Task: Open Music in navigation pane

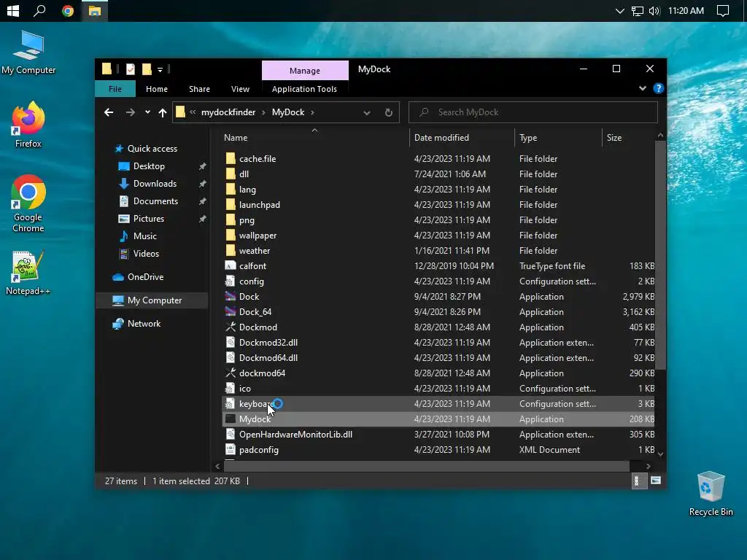Action: click(145, 236)
